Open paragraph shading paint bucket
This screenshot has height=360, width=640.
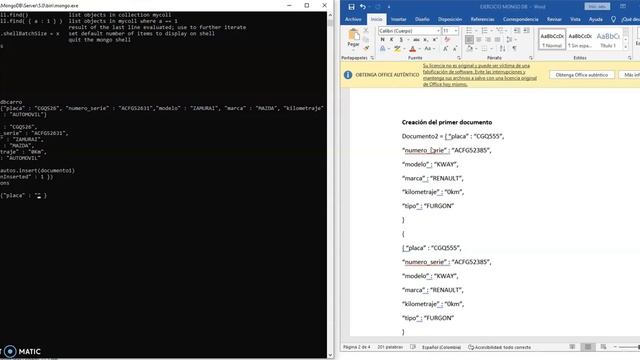470,49
